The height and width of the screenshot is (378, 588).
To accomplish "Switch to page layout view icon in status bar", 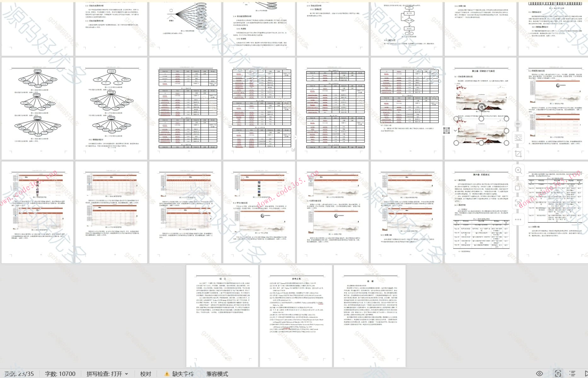I will 558,374.
